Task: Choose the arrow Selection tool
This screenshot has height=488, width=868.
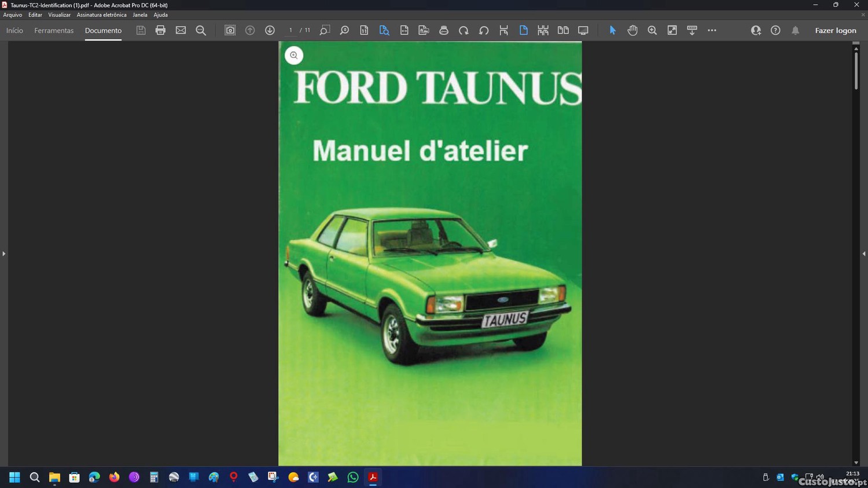Action: click(612, 30)
